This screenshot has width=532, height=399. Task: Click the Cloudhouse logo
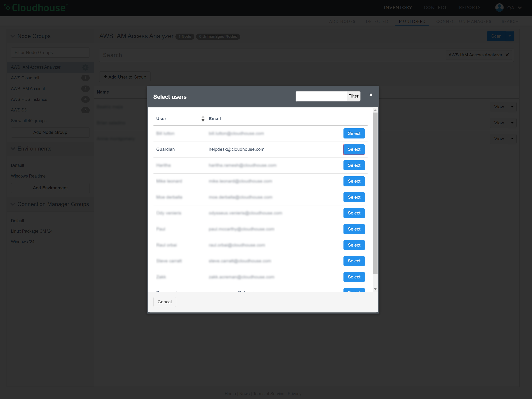click(x=36, y=8)
